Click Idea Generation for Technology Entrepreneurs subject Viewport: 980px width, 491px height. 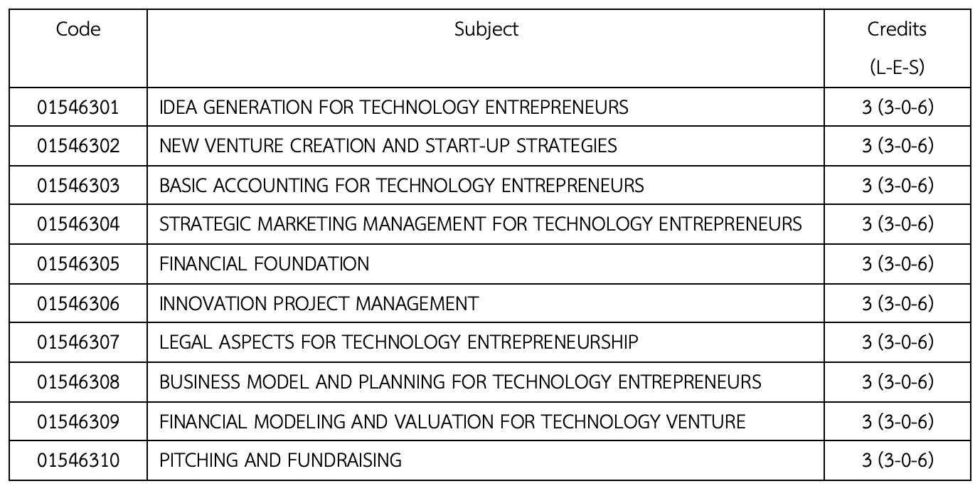394,107
